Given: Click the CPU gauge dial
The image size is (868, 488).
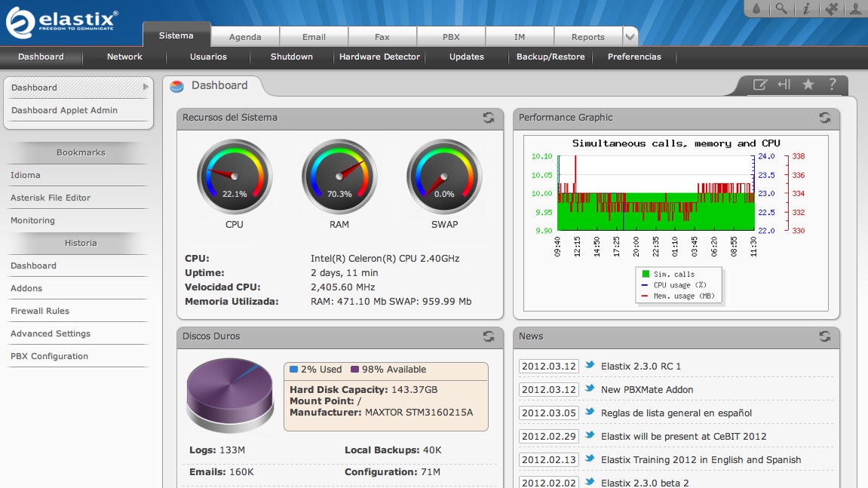Looking at the screenshot, I should [x=235, y=176].
